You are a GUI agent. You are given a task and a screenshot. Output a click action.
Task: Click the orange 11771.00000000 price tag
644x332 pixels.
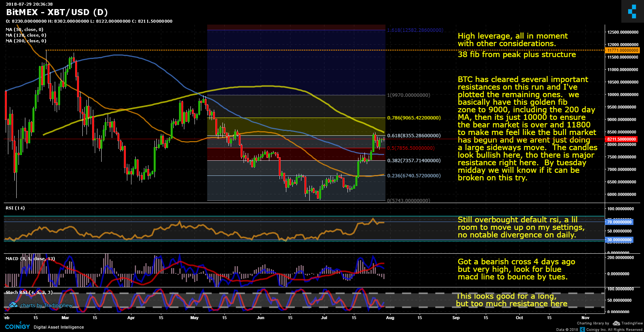pyautogui.click(x=622, y=50)
